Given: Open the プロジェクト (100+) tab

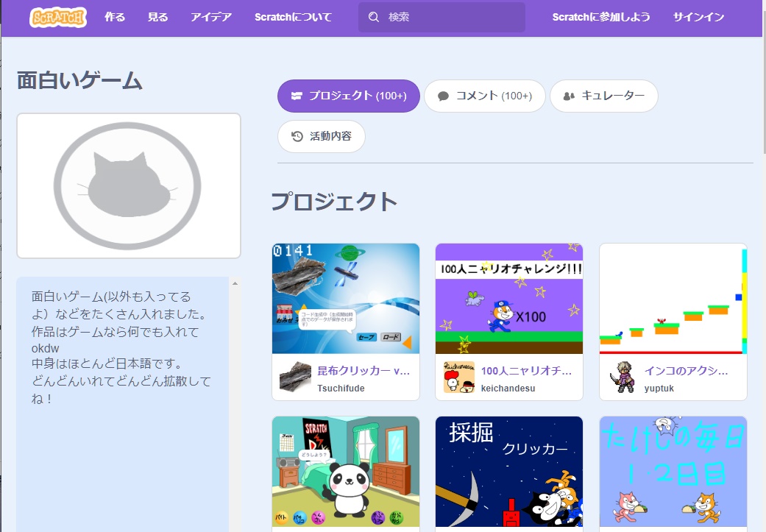Looking at the screenshot, I should click(348, 96).
